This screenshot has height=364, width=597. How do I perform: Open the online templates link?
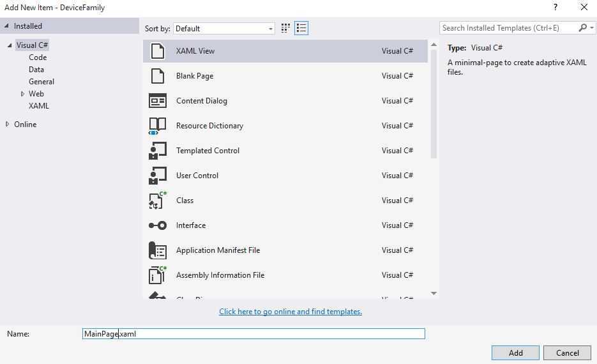click(x=291, y=312)
